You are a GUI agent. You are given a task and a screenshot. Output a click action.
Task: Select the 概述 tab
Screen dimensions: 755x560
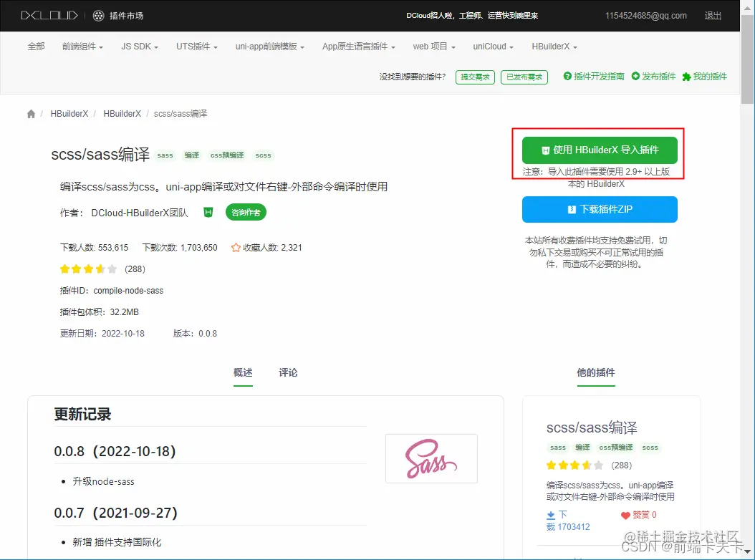pyautogui.click(x=242, y=372)
